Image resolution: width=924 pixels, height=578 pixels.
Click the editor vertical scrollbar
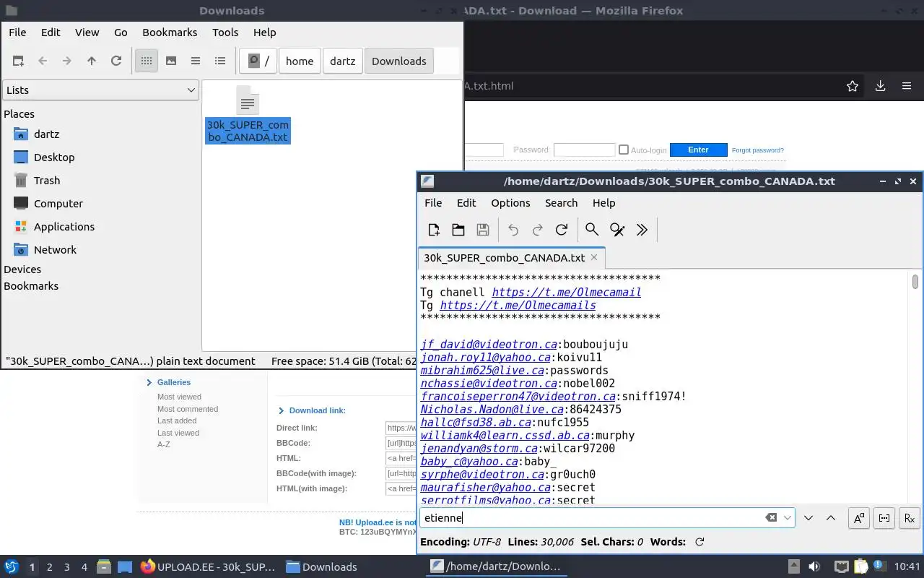915,281
